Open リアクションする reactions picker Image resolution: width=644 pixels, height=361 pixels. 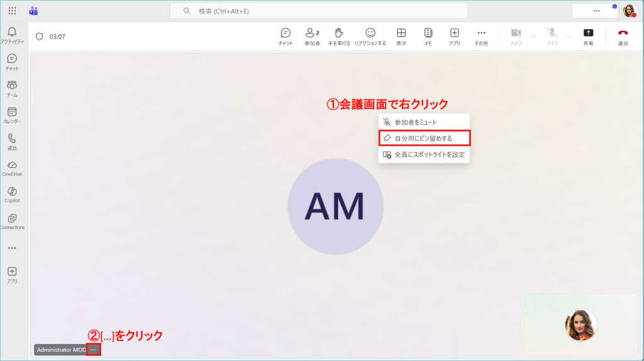(x=370, y=36)
